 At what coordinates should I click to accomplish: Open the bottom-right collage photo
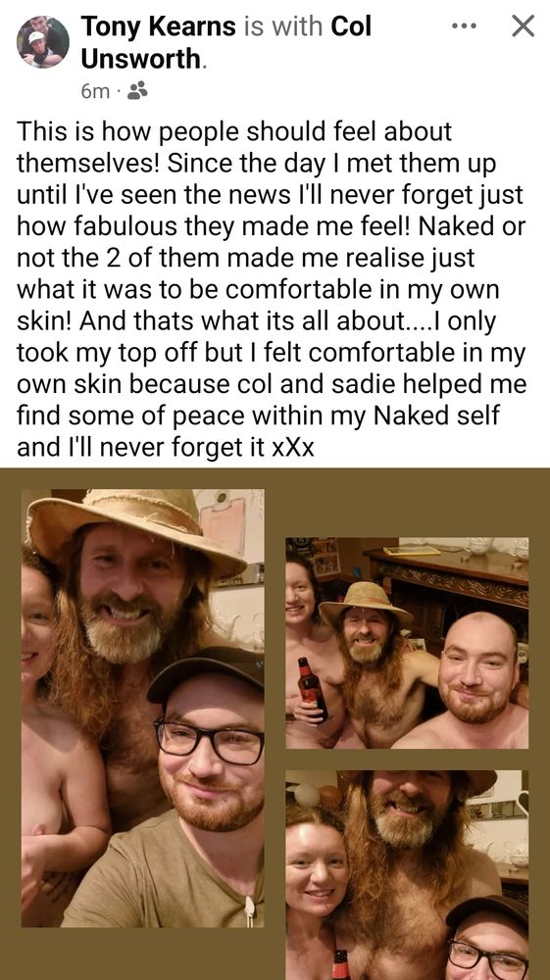407,875
